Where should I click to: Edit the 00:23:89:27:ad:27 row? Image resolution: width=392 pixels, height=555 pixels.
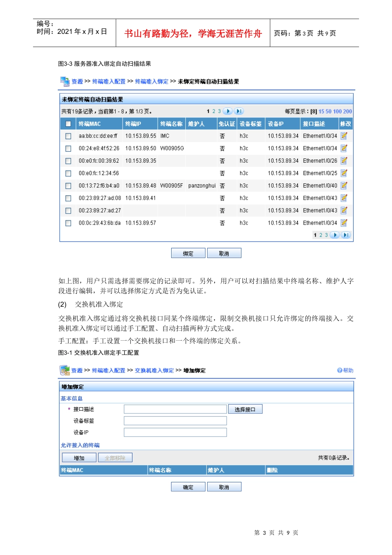tap(344, 210)
